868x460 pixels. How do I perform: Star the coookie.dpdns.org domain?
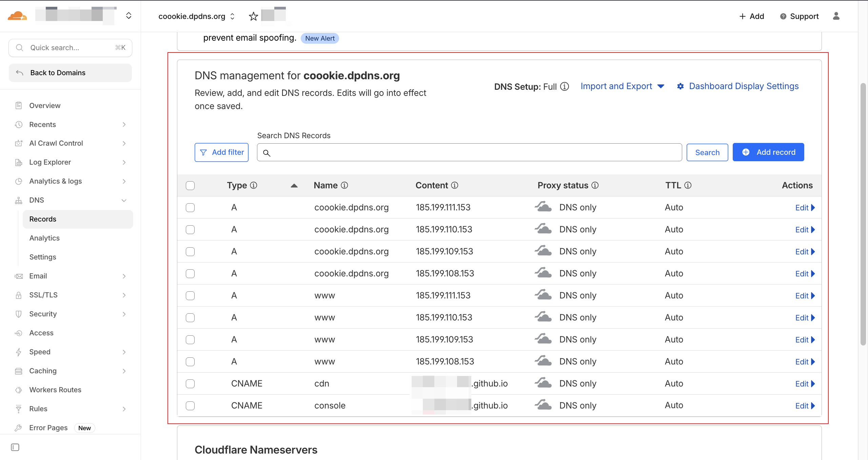253,16
